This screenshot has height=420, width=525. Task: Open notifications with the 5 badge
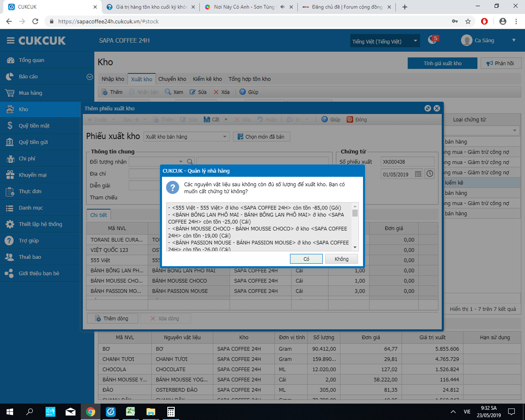pos(433,40)
